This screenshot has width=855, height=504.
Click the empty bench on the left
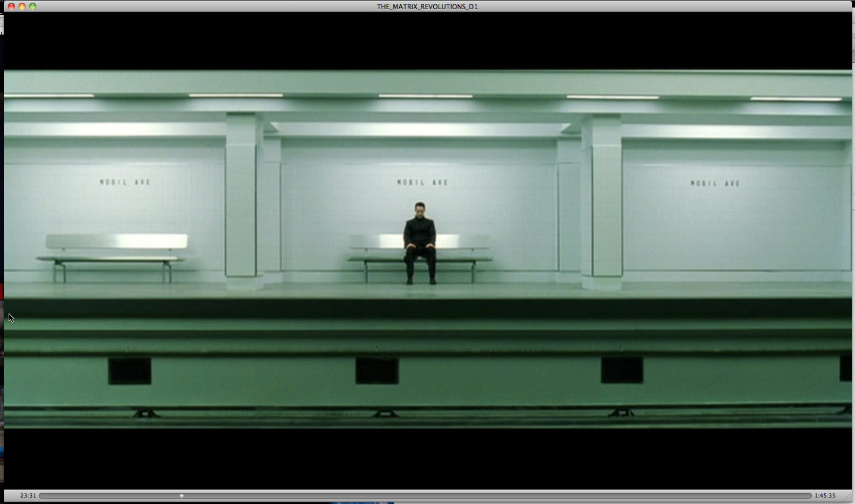pos(115,254)
